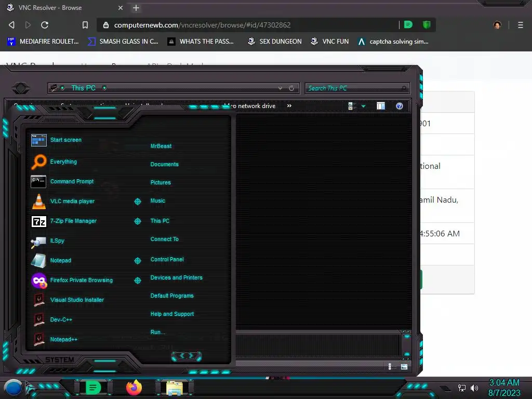Viewport: 532px width, 399px height.
Task: Open browser profile avatar
Action: (x=497, y=25)
